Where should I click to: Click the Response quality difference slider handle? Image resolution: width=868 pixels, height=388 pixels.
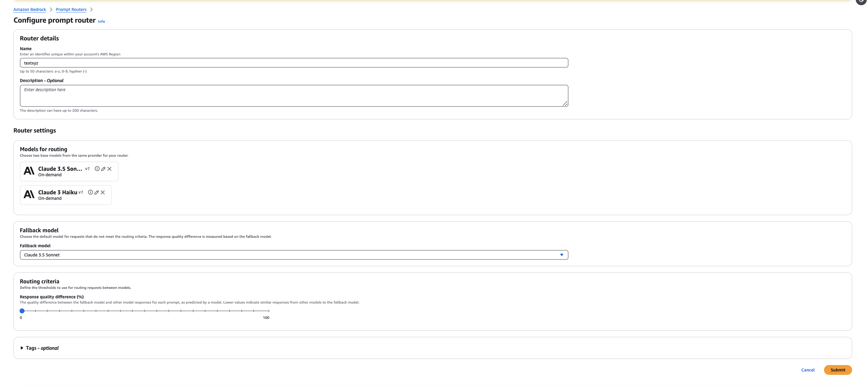[22, 311]
